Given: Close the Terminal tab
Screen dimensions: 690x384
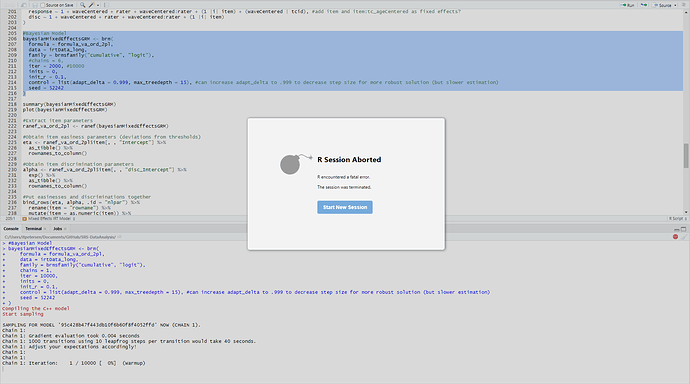Looking at the screenshot, I should click(45, 229).
